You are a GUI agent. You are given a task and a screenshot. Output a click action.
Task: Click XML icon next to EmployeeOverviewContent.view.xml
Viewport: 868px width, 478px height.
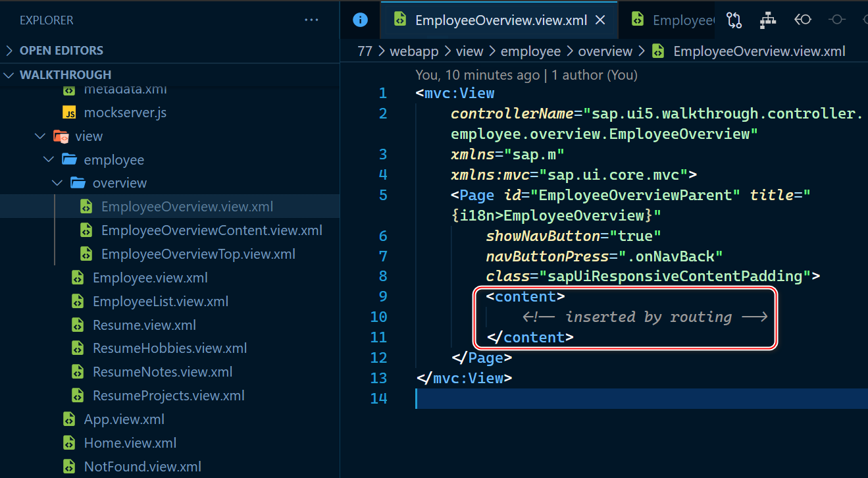click(86, 230)
